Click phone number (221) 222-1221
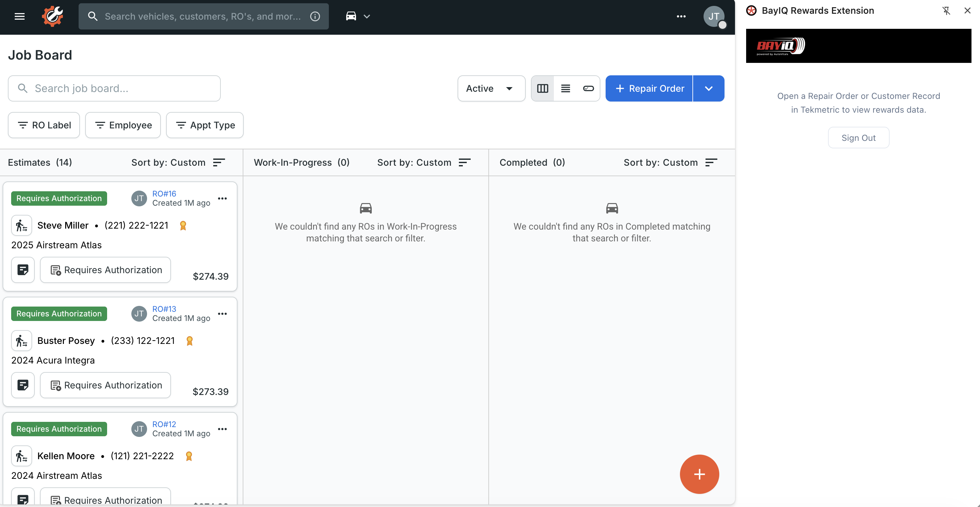The width and height of the screenshot is (980, 507). [x=136, y=226]
